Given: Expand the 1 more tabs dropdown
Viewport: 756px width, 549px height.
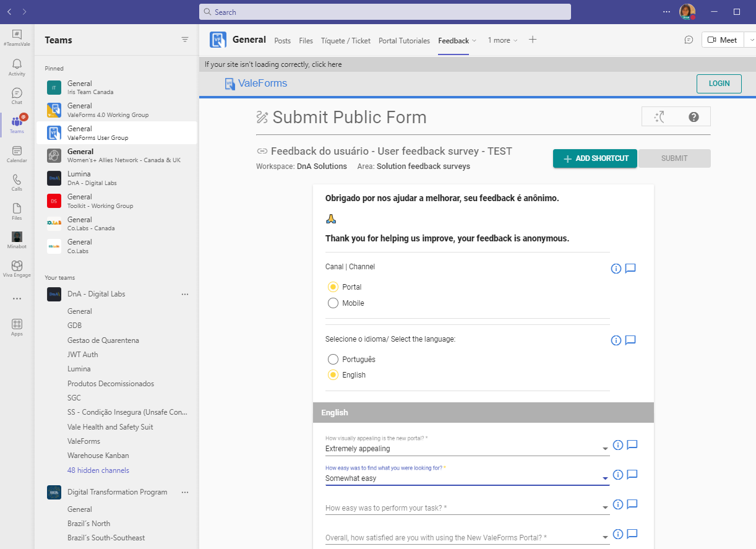Looking at the screenshot, I should 502,40.
